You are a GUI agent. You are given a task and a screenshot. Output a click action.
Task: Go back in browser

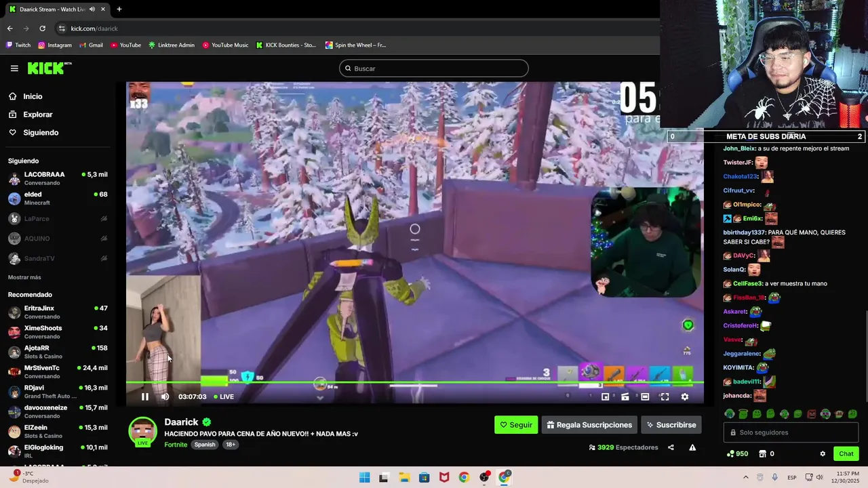pos(9,28)
